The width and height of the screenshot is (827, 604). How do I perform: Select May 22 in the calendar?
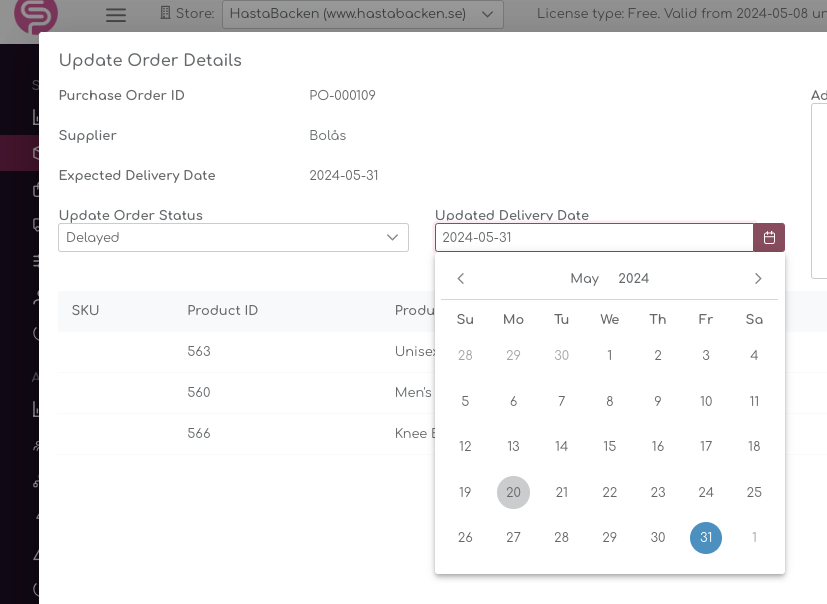610,492
